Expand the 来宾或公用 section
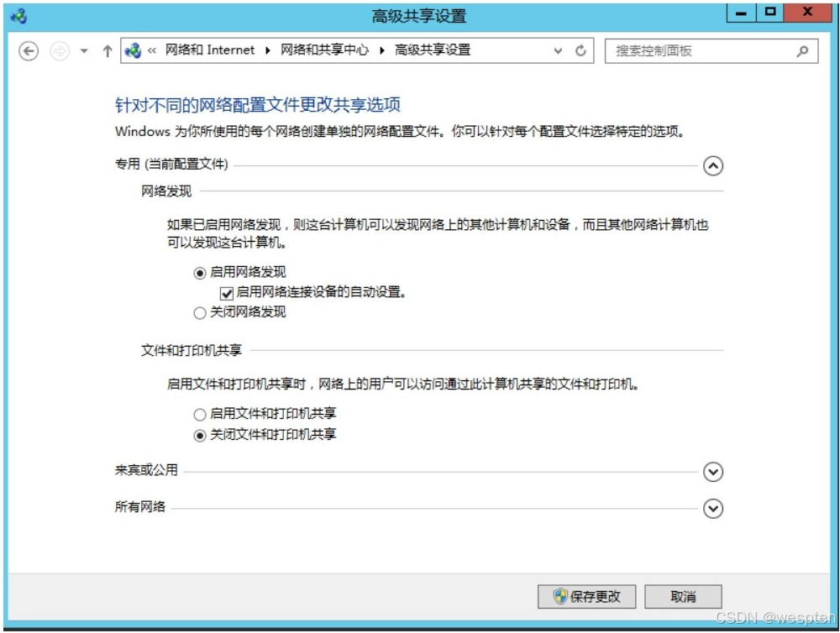 [x=713, y=472]
